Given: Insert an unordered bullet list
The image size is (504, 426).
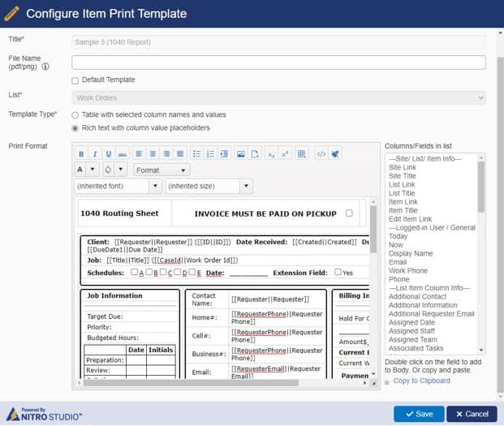Looking at the screenshot, I should coord(196,153).
